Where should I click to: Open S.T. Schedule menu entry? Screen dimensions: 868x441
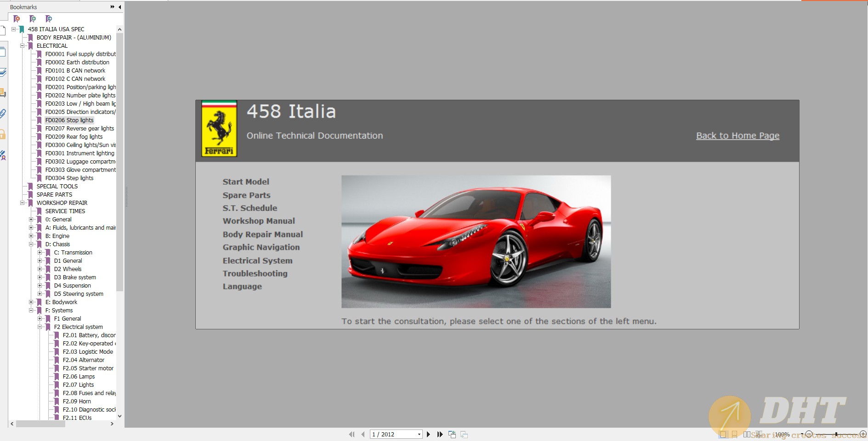250,208
